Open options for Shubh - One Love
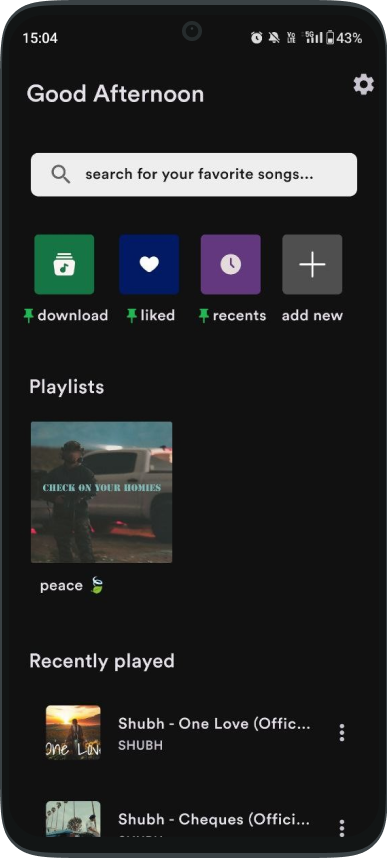Image resolution: width=387 pixels, height=858 pixels. (342, 732)
